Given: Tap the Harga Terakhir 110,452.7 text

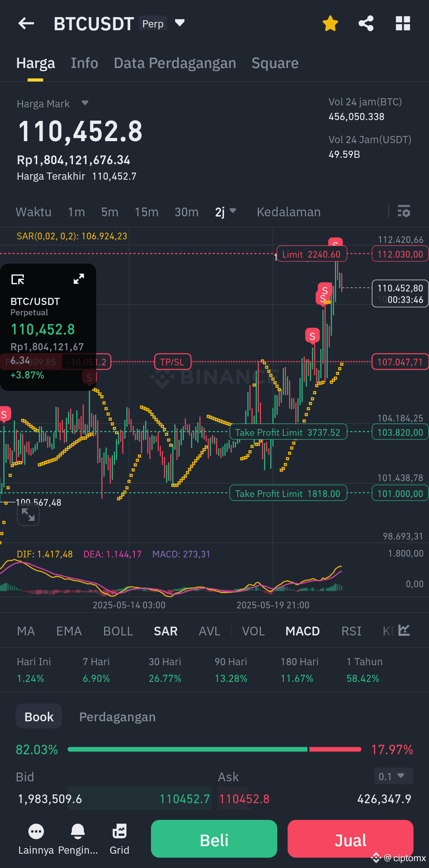Looking at the screenshot, I should tap(77, 176).
